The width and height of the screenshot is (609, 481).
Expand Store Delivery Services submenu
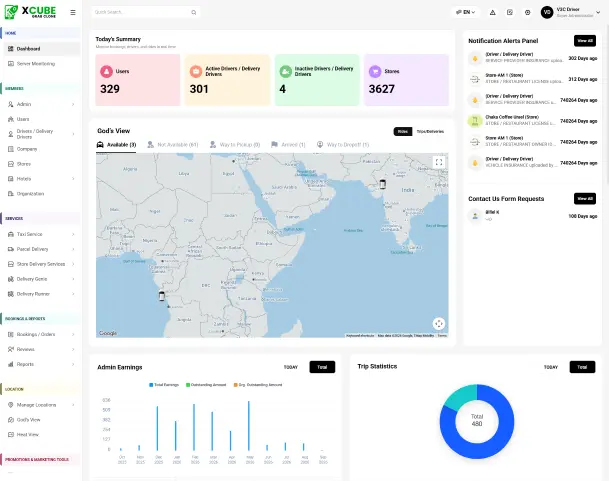click(73, 264)
